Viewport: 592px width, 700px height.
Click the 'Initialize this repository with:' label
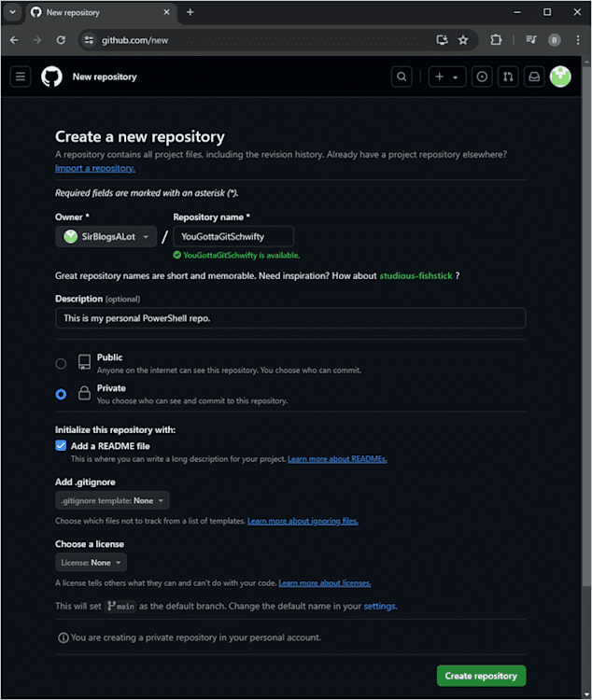click(115, 430)
